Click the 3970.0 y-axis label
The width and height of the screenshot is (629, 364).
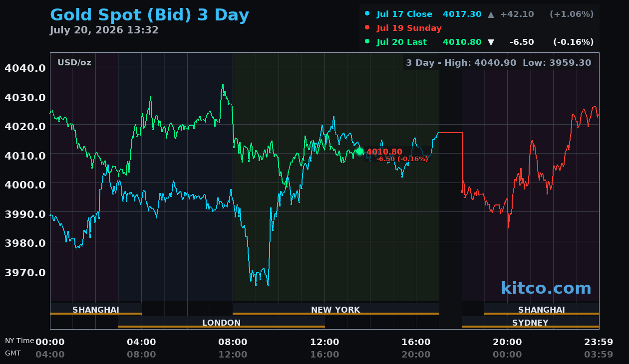(25, 272)
